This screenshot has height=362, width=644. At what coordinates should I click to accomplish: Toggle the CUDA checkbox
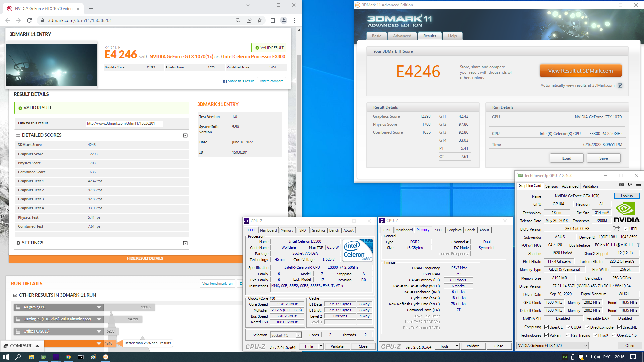point(568,327)
